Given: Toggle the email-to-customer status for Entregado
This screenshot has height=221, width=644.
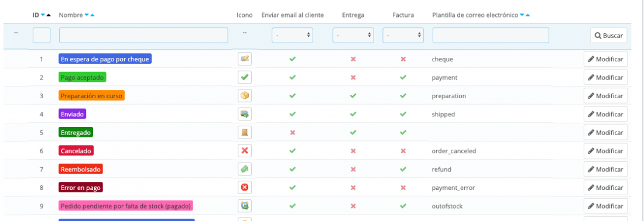Looking at the screenshot, I should point(292,133).
